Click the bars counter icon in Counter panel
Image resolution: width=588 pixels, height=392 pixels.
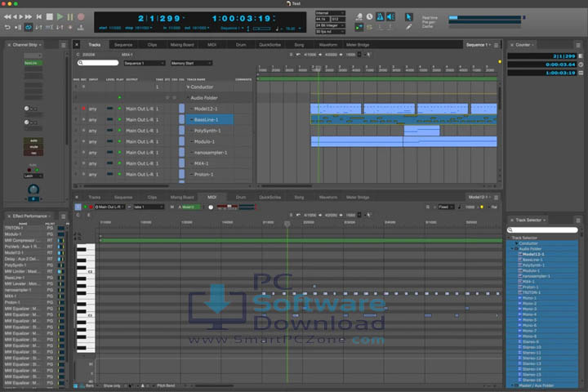[581, 56]
